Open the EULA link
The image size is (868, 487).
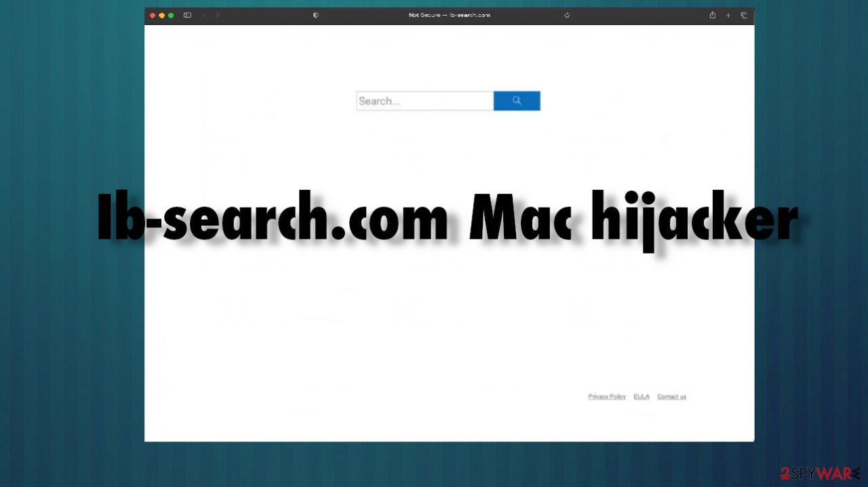click(641, 396)
